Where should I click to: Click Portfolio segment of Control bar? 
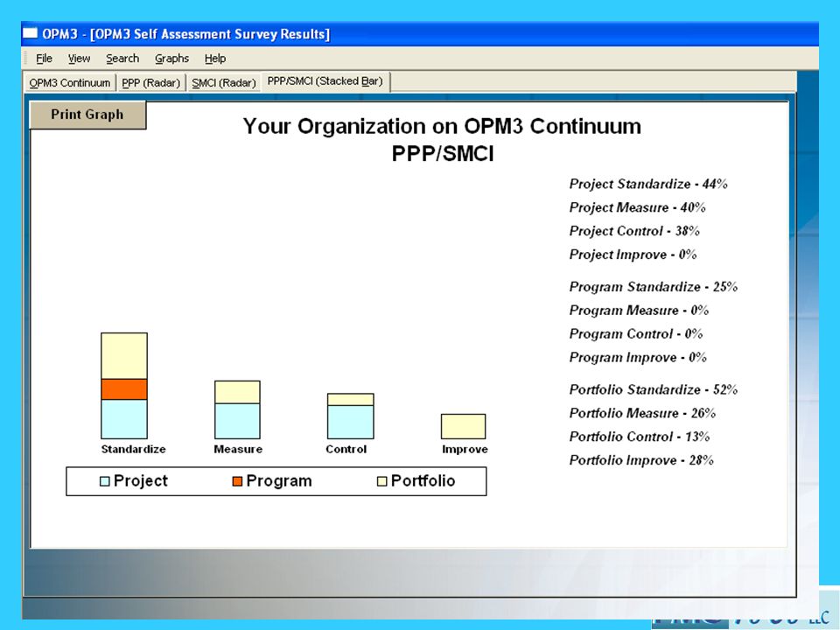coord(351,400)
